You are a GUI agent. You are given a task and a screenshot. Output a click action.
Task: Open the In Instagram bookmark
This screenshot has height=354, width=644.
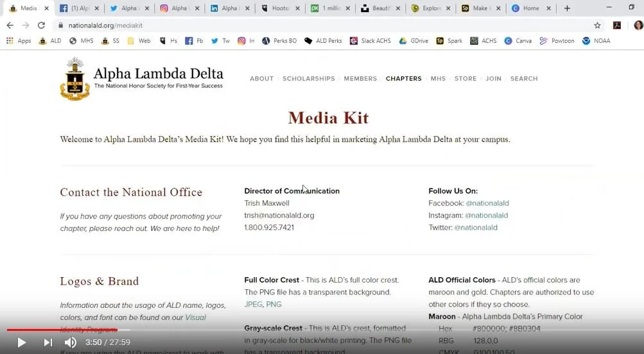[x=246, y=40]
